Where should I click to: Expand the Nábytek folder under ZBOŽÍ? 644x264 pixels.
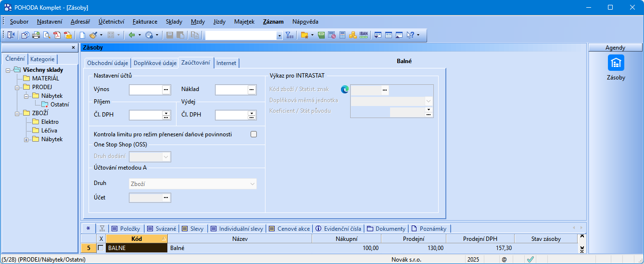(26, 140)
